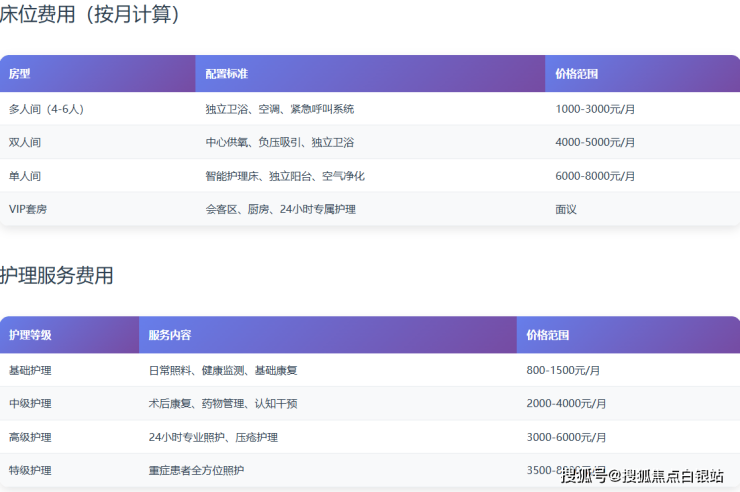Viewport: 740px width, 492px height.
Task: Select the 面议 price cell
Action: [566, 210]
